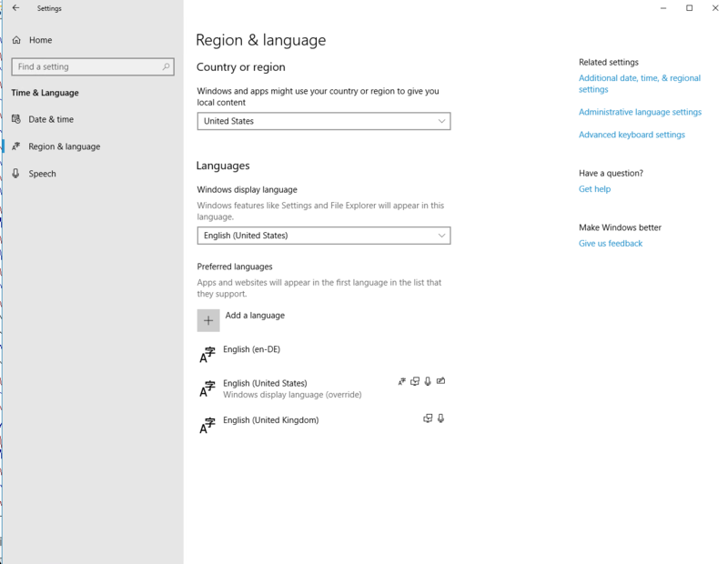Screen dimensions: 728x564
Task: Click the plus icon to add a language
Action: click(x=208, y=320)
